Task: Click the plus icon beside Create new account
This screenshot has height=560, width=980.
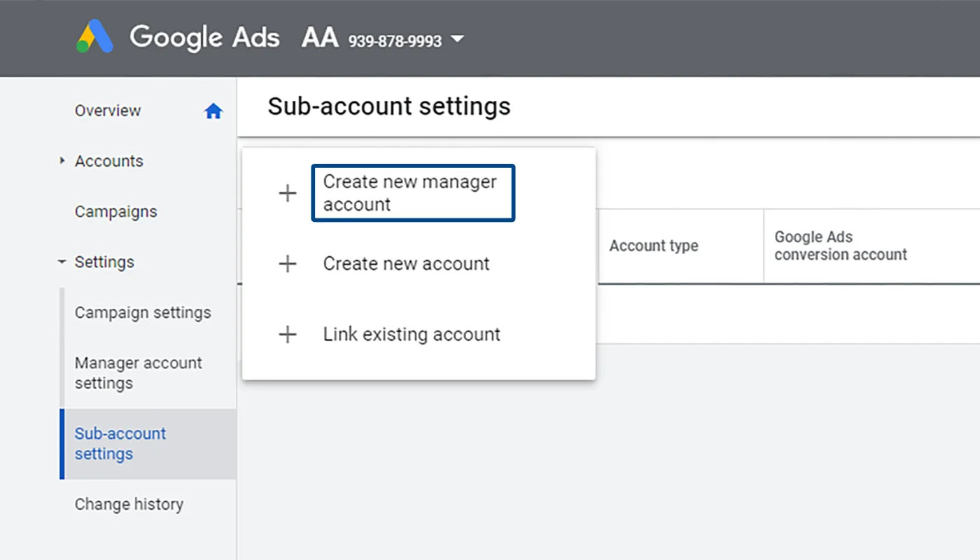Action: click(288, 264)
